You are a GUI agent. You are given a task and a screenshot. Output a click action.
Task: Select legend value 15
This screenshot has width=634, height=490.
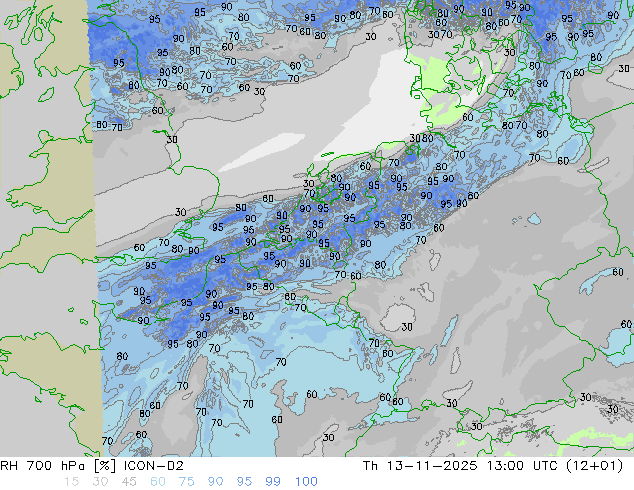72,482
